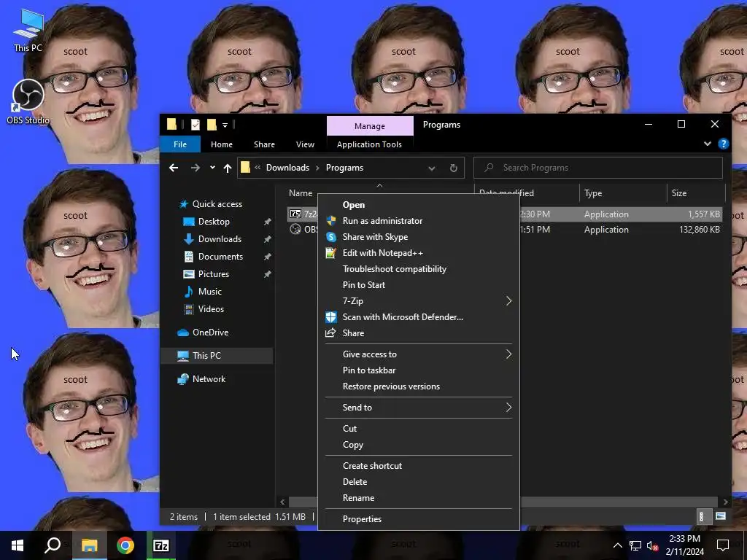This screenshot has width=747, height=560.
Task: Click the Manage contextual tab
Action: click(370, 126)
